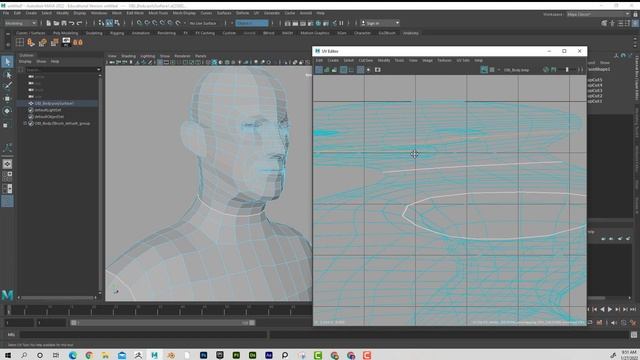Screen dimensions: 640x360
Task: Toggle checkbox of OBJ_Body group in Outliner
Action: click(31, 123)
